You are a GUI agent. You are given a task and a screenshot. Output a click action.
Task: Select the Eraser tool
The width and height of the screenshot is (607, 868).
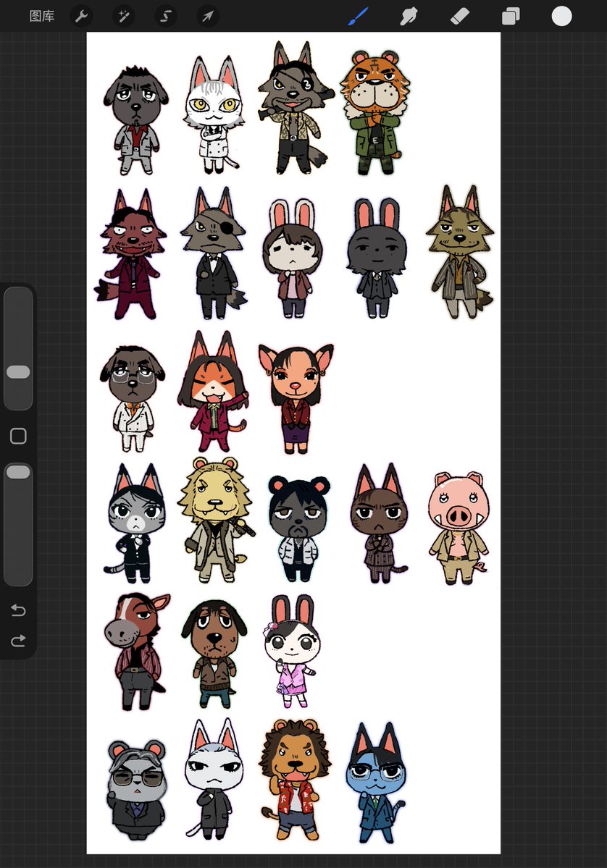[460, 16]
